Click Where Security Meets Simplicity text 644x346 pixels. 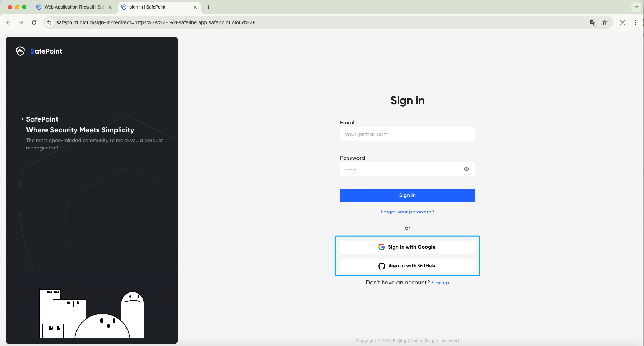click(x=80, y=130)
